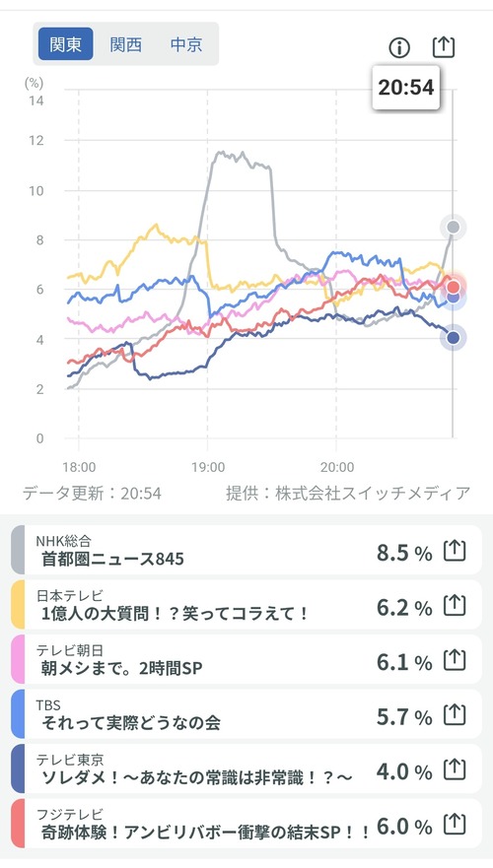Switch to the 関西 region tab
The image size is (493, 868).
tap(126, 44)
